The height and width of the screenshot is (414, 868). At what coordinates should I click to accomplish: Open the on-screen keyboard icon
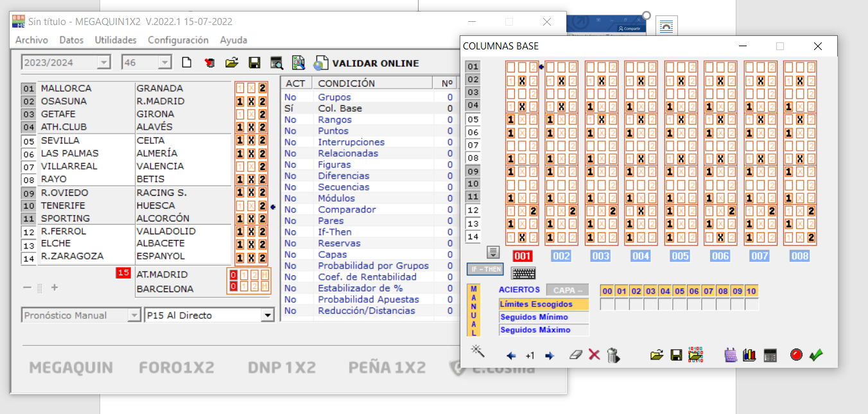pos(524,272)
